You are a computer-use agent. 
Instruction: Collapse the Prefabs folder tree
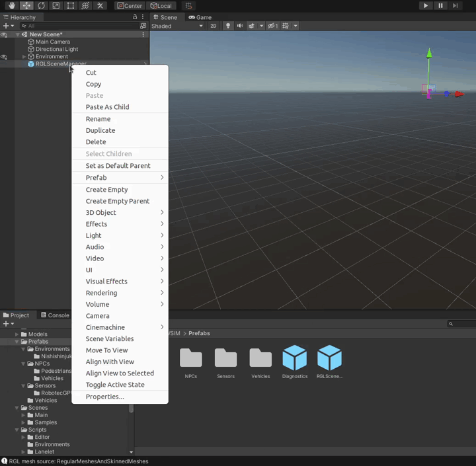[x=17, y=342]
